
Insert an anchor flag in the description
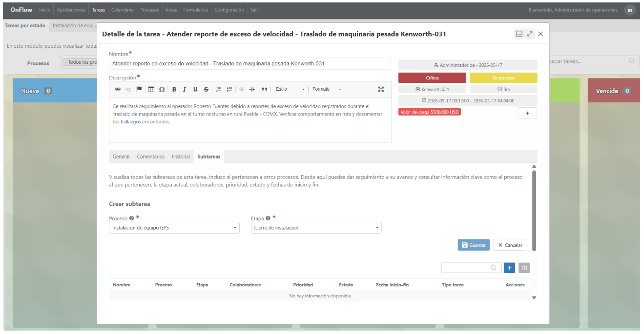click(139, 89)
